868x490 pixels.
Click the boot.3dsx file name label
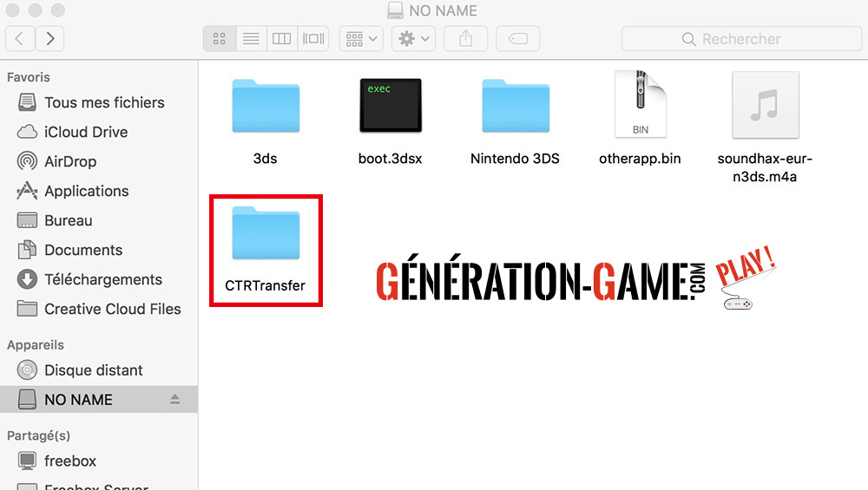391,159
